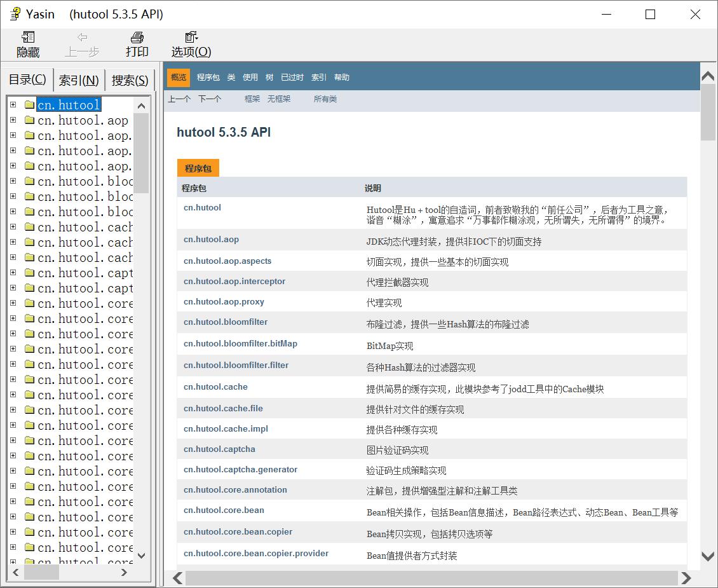Click the 所有类 link
Image resolution: width=718 pixels, height=588 pixels.
(x=325, y=99)
